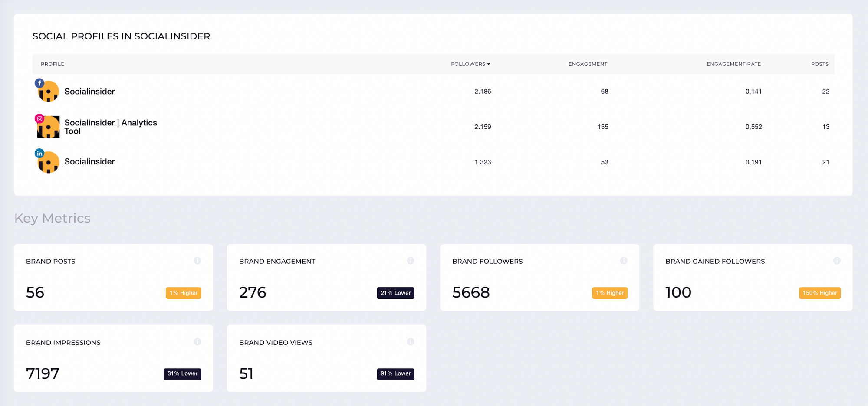Viewport: 868px width, 406px height.
Task: Click the 150% Higher badge
Action: [820, 293]
